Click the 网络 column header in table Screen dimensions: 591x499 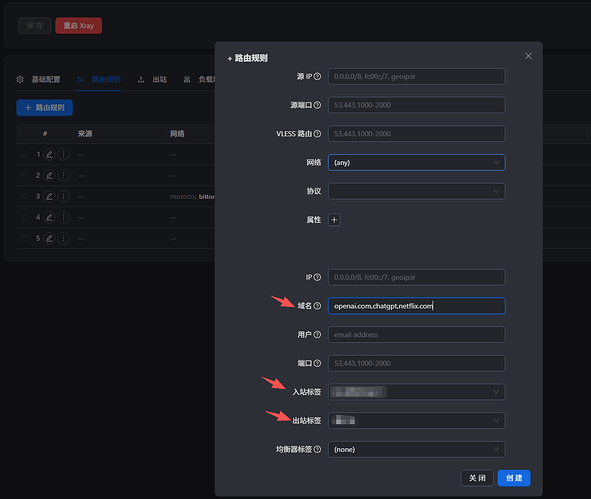(x=177, y=134)
